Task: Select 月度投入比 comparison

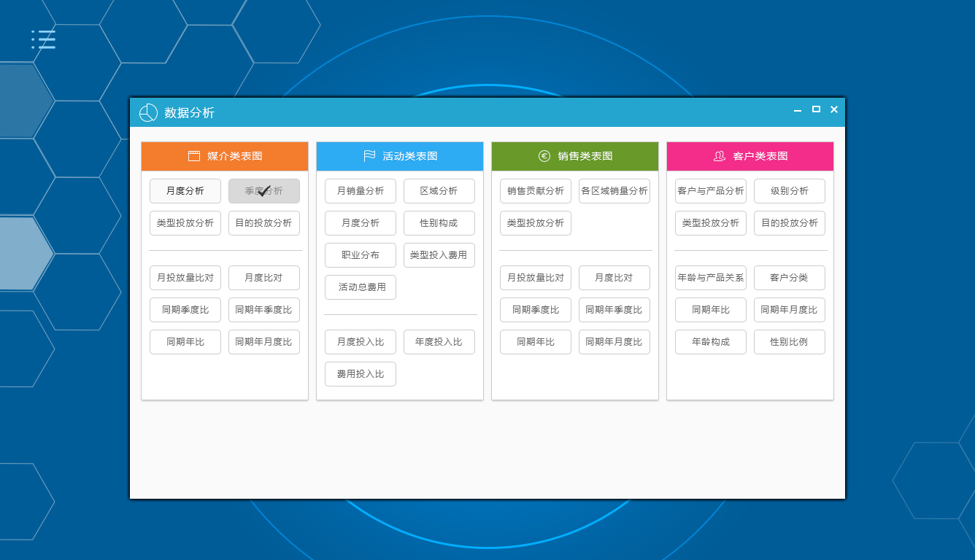Action: [x=361, y=342]
